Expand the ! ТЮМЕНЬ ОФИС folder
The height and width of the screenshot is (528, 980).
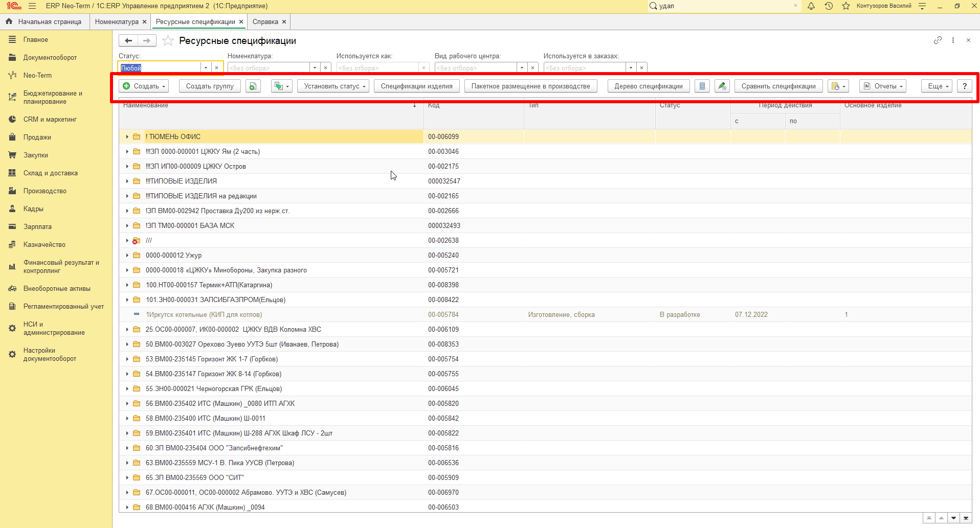tap(127, 137)
